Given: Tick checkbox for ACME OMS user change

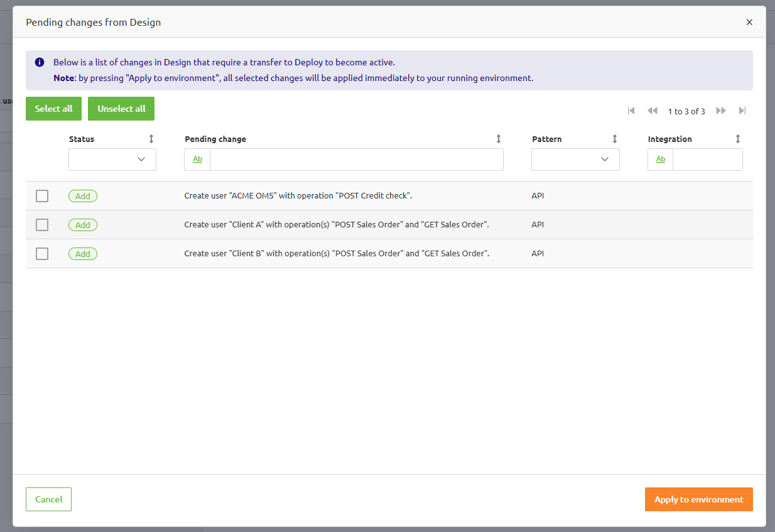Looking at the screenshot, I should [x=42, y=196].
